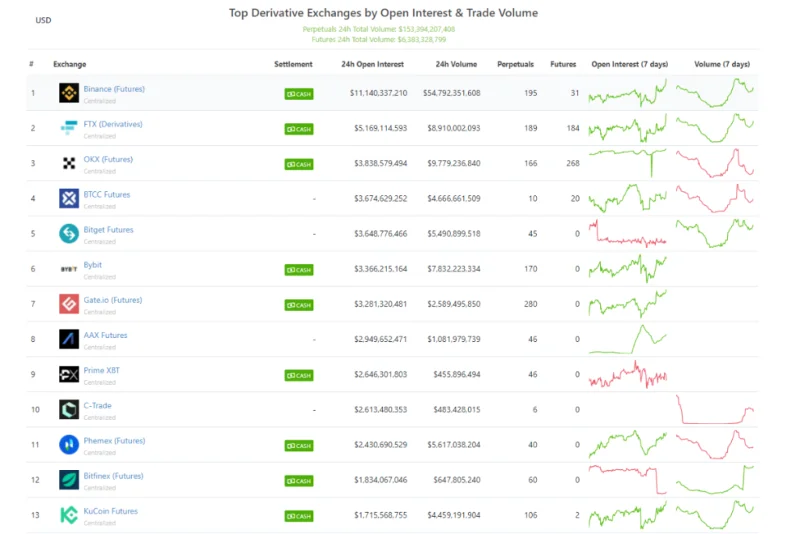Open the Prime XBT exchange link
Viewport: 800px width, 534px height.
point(102,370)
